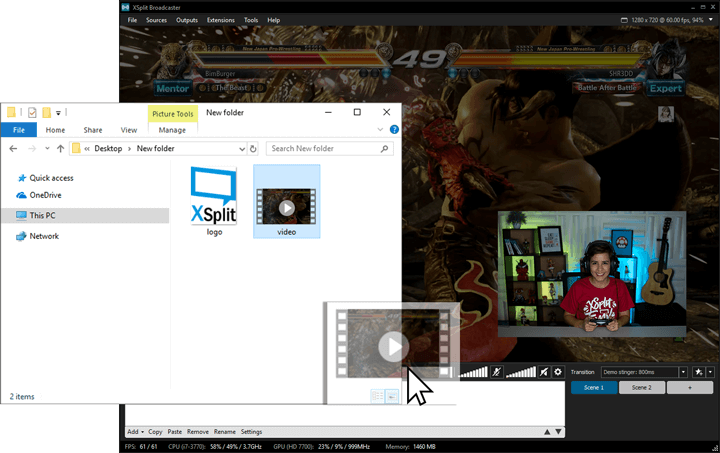
Task: Open Network in the navigation pane
Action: click(38, 236)
